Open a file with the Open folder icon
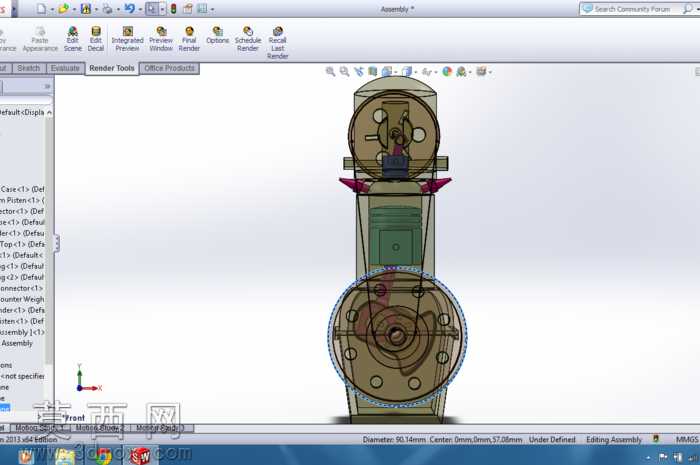The height and width of the screenshot is (465, 700). tap(63, 8)
